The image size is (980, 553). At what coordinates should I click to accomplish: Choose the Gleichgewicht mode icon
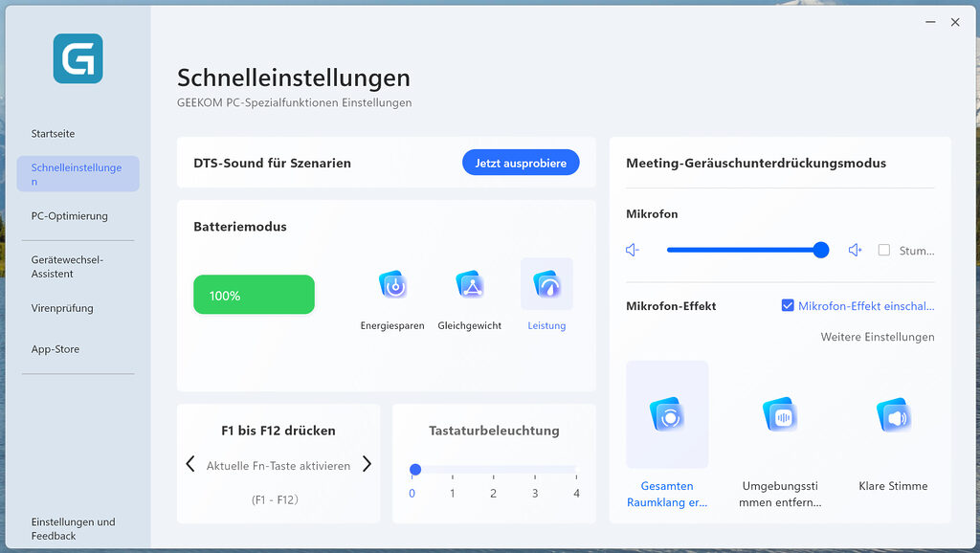point(469,284)
